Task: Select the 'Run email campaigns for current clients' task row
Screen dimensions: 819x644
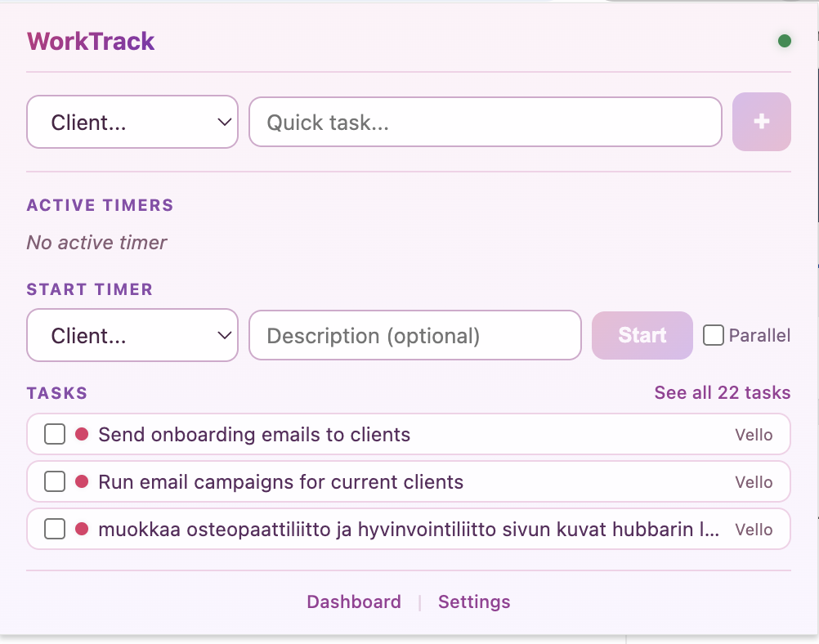Action: click(409, 482)
